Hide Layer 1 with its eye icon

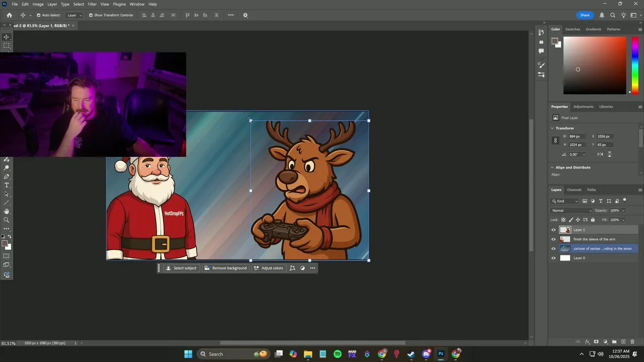[x=554, y=230]
